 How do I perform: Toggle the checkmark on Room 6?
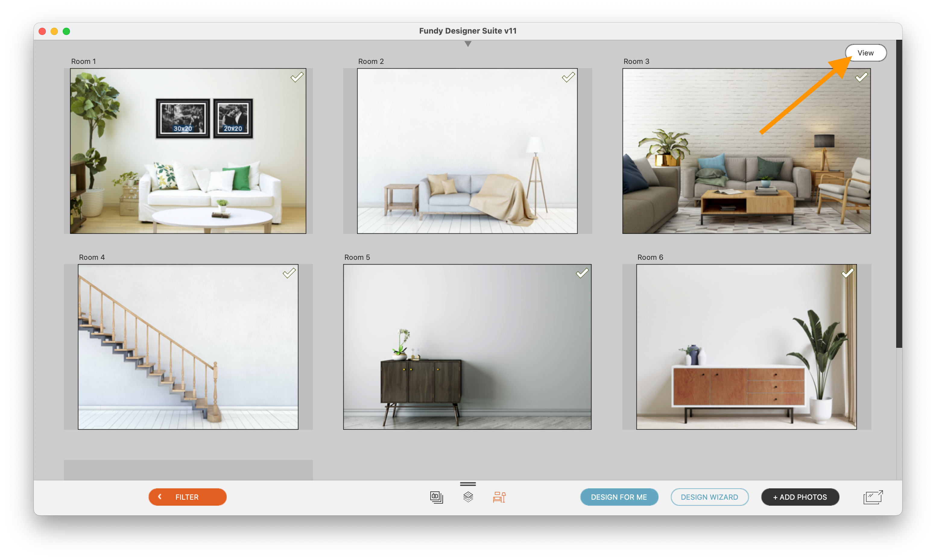point(847,273)
